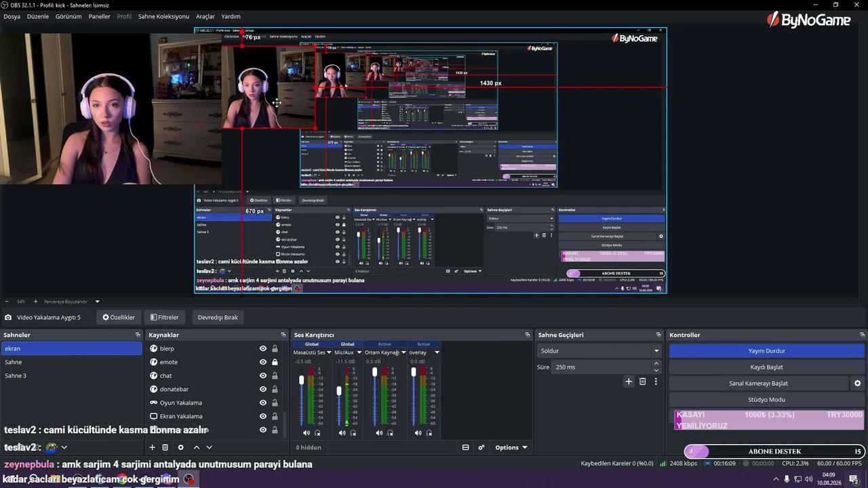The height and width of the screenshot is (488, 868).
Task: Toggle monitoring headphone icon for Mic/Aux
Action: (x=353, y=433)
